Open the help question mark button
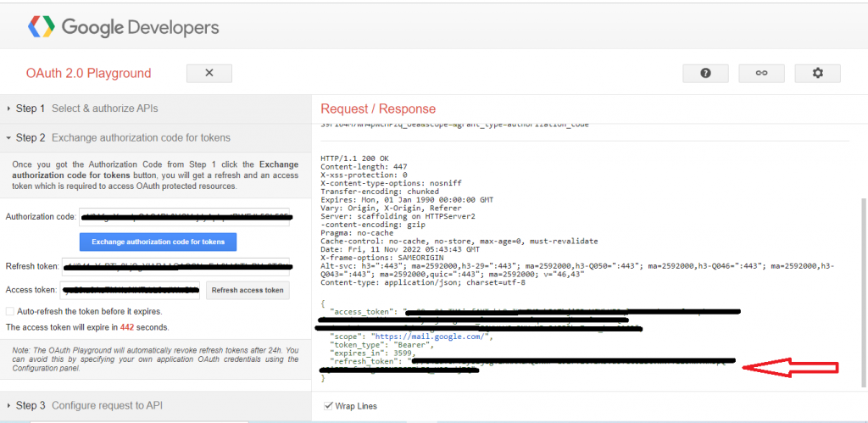This screenshot has height=423, width=868. (705, 73)
